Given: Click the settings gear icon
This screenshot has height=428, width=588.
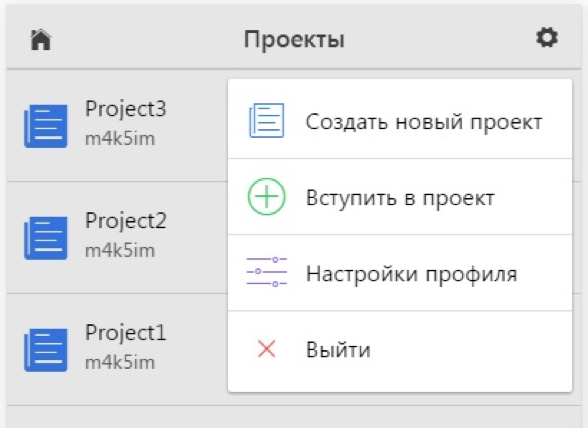Looking at the screenshot, I should pyautogui.click(x=547, y=38).
